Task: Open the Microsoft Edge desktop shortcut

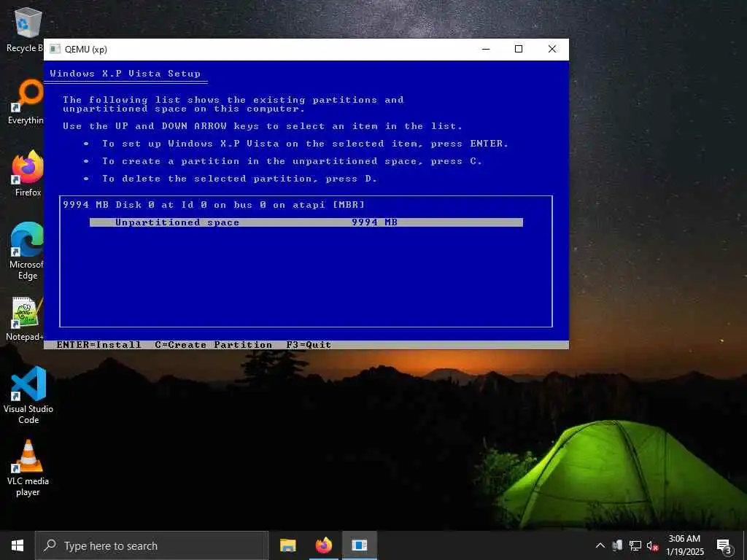Action: (x=27, y=251)
